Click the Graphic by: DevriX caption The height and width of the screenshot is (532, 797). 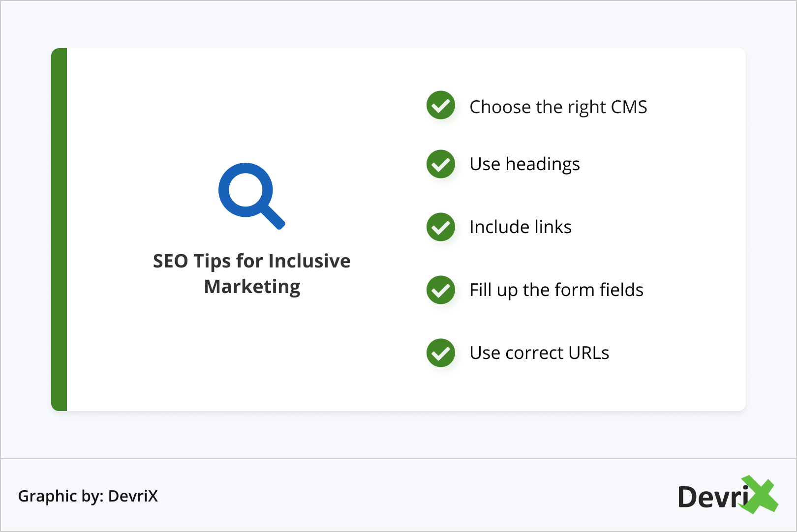tap(88, 496)
